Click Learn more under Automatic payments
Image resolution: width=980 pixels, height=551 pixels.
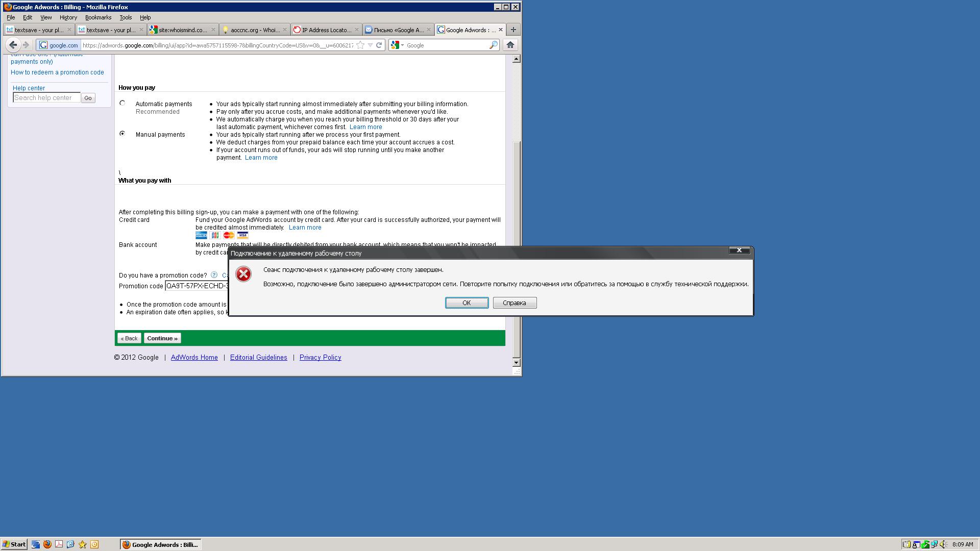365,127
